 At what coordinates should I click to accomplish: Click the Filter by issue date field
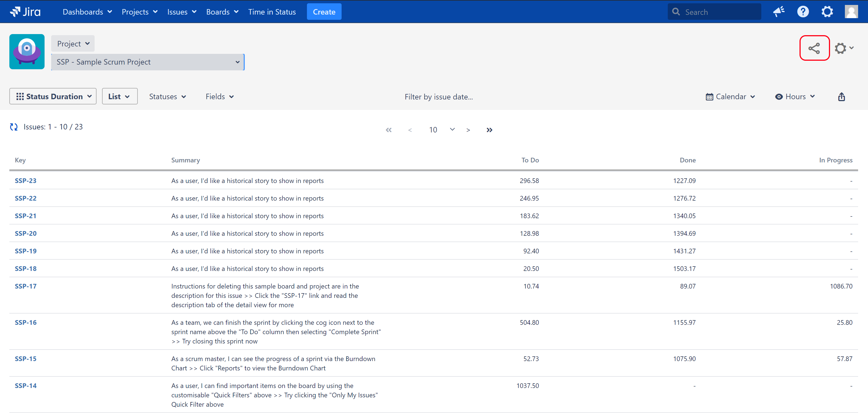point(438,97)
